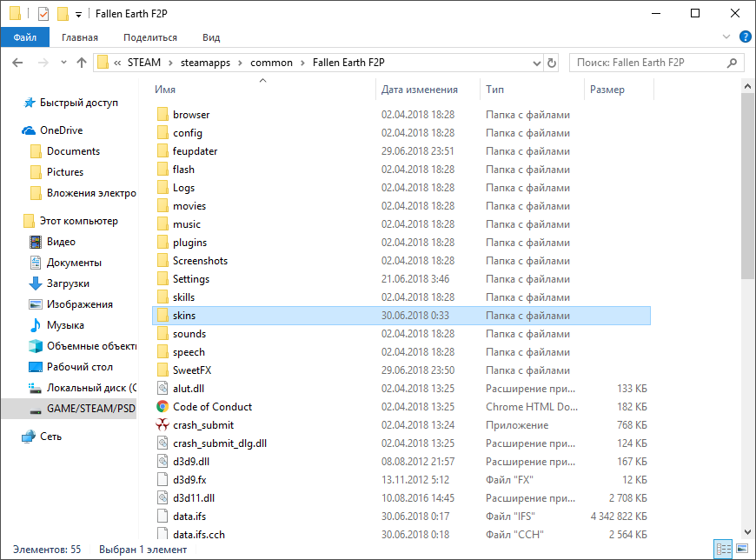This screenshot has height=560, width=756.
Task: Click the Properties quick access toolbar icon
Action: (x=43, y=14)
